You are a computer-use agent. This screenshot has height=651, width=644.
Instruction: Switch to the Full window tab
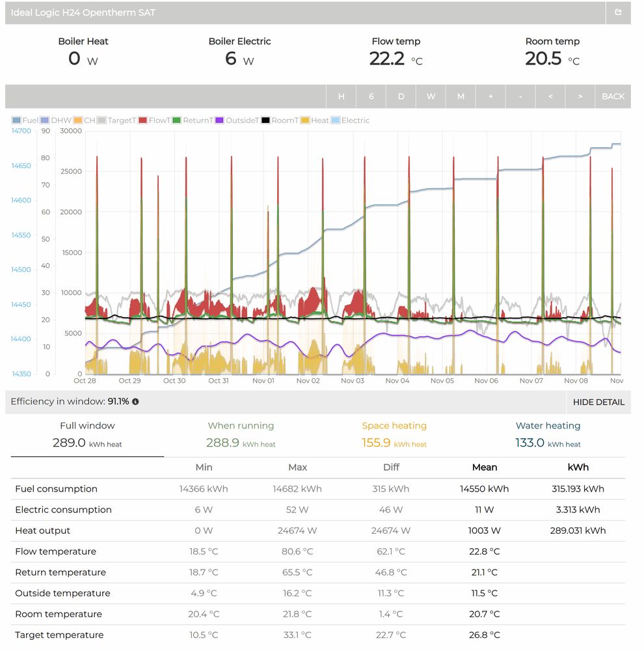[87, 435]
